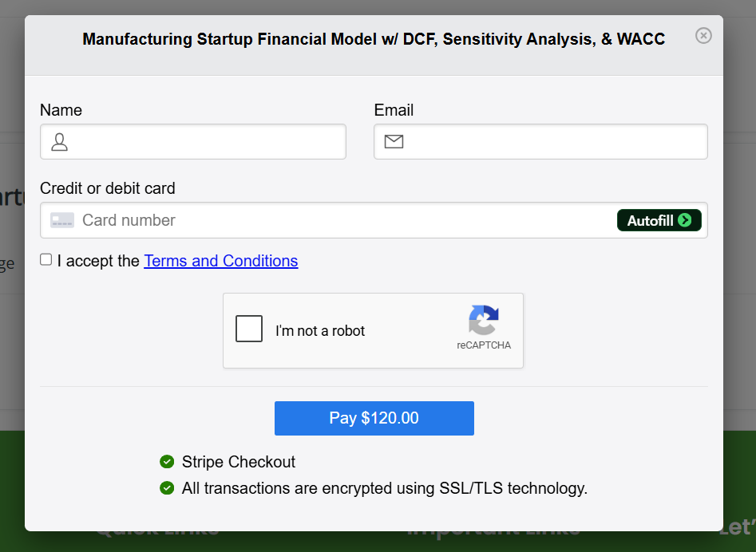Focus the Email input field
The width and height of the screenshot is (756, 552).
tap(540, 142)
